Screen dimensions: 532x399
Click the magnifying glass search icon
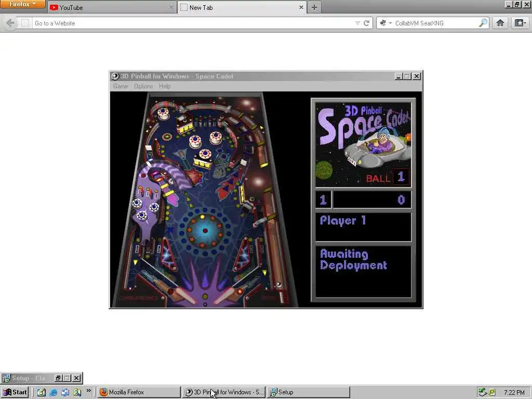point(483,23)
